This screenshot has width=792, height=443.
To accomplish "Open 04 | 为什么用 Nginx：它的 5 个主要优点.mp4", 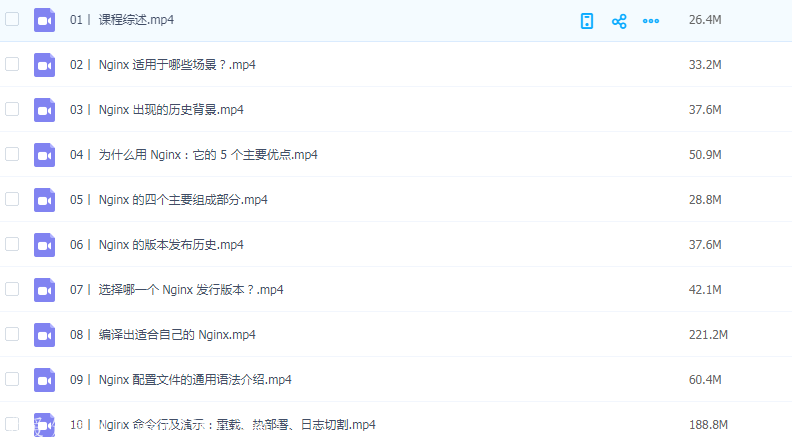I will pos(194,155).
